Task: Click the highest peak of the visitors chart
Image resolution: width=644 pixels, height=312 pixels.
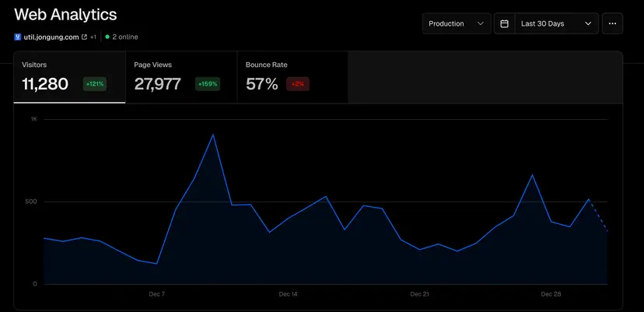Action: click(213, 135)
